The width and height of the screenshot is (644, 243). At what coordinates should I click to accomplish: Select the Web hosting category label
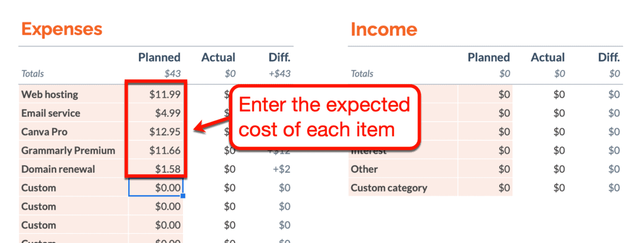tap(49, 94)
